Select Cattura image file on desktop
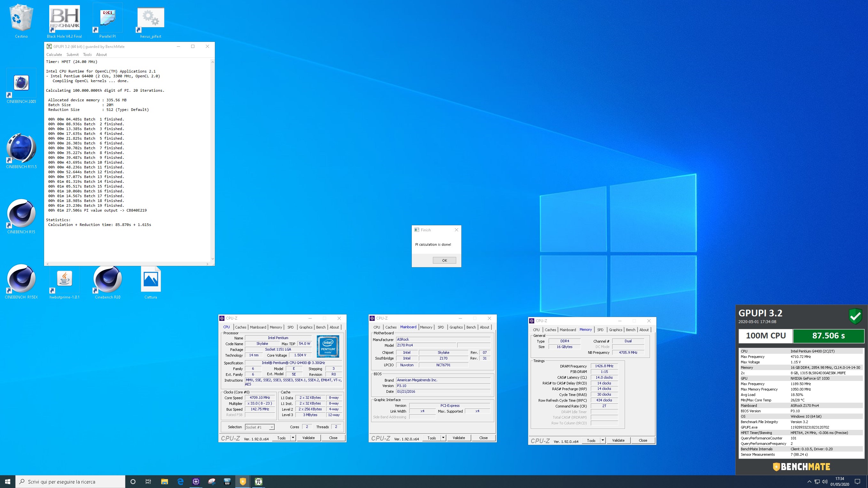Viewport: 868px width, 488px height. (x=151, y=282)
